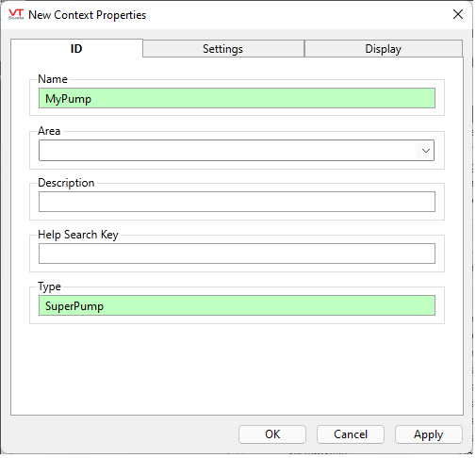Click the Area group label
This screenshot has width=476, height=458.
49,131
